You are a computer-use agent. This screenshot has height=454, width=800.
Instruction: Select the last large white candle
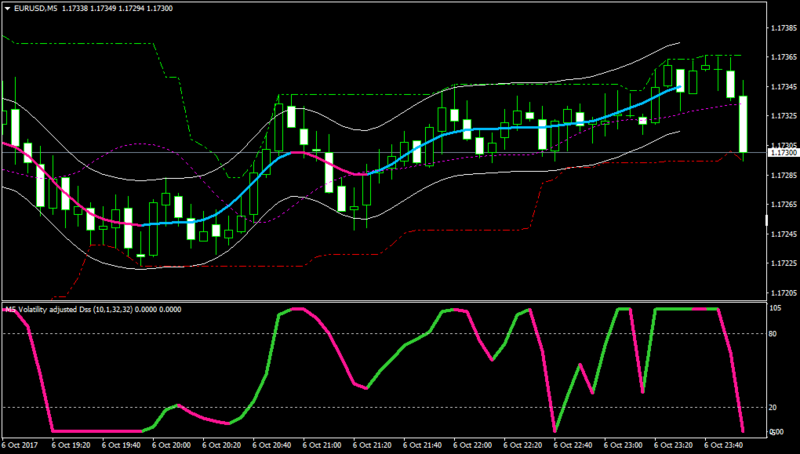click(x=743, y=124)
